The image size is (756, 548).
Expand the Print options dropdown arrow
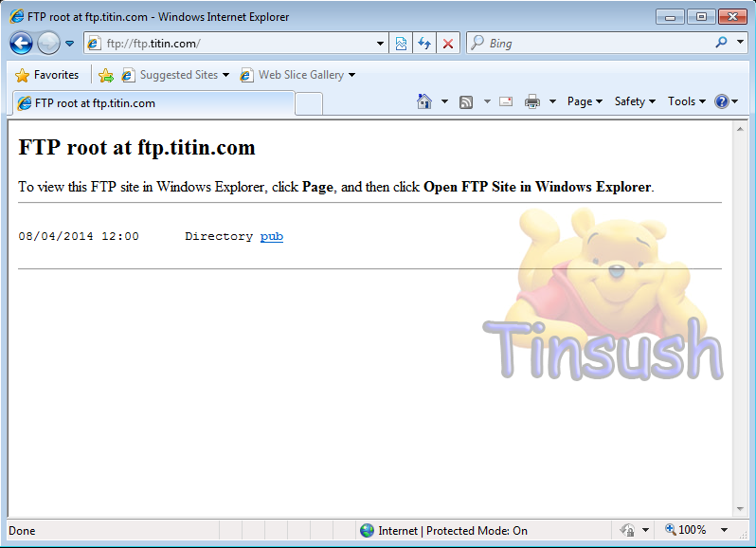coord(552,101)
